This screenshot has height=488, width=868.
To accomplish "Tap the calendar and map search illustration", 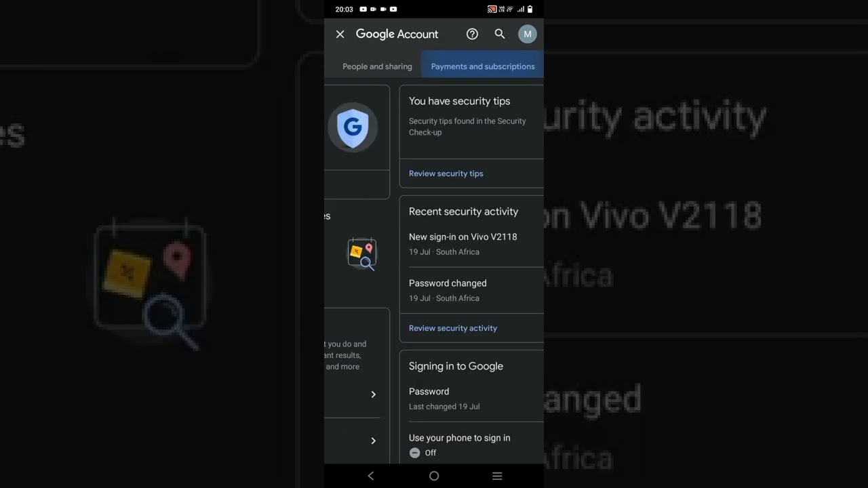I will (362, 254).
